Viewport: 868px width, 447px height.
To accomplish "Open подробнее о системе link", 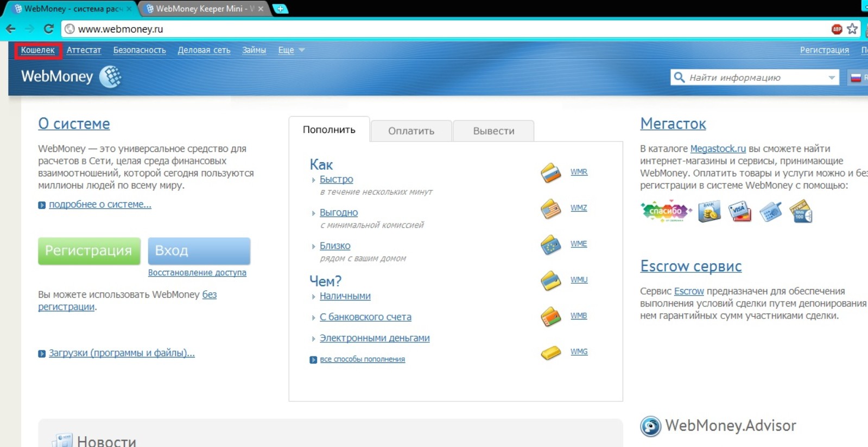I will click(100, 205).
